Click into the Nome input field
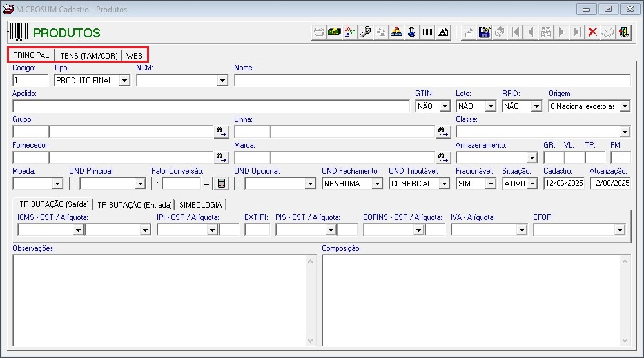The height and width of the screenshot is (358, 644). click(x=433, y=80)
